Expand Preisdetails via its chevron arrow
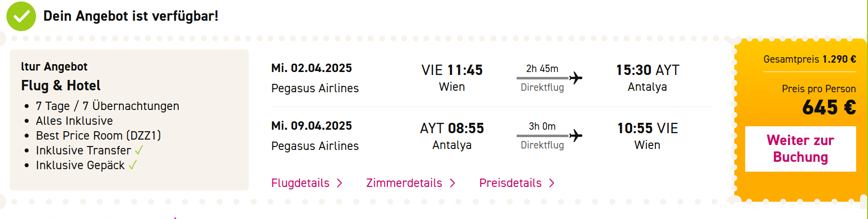 pos(552,183)
